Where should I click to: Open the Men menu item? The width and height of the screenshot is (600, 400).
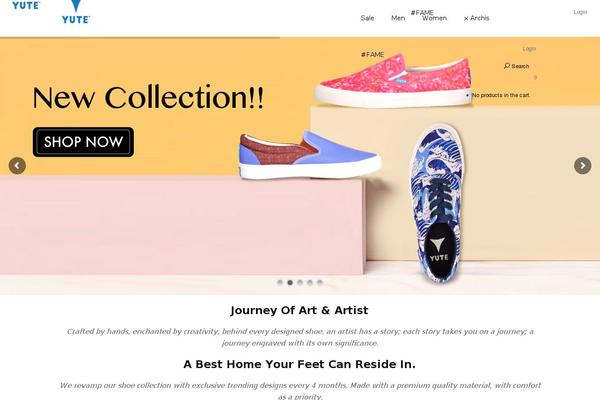(398, 18)
